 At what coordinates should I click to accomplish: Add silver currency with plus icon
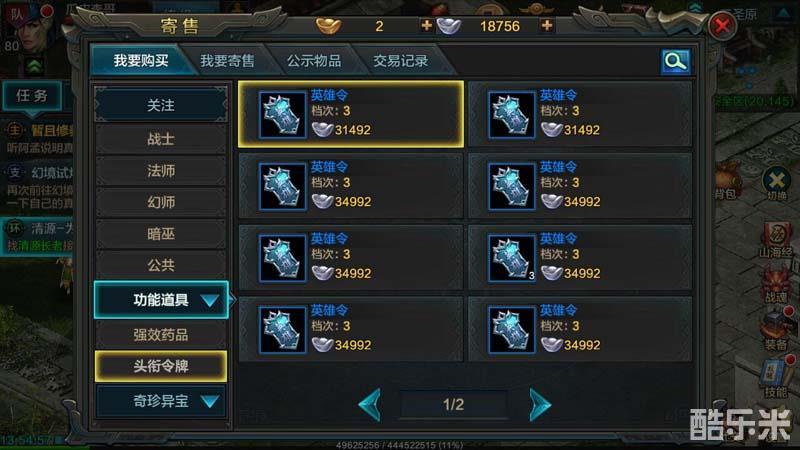point(547,26)
